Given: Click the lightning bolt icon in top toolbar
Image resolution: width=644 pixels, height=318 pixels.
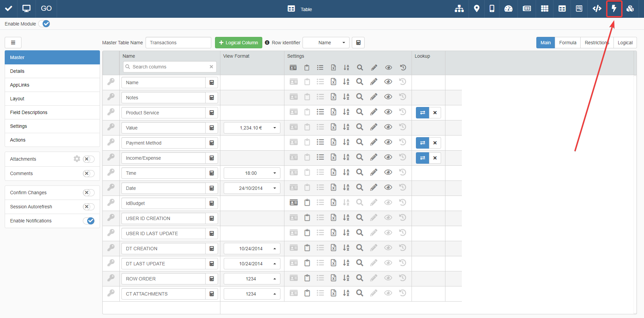Looking at the screenshot, I should pos(614,9).
